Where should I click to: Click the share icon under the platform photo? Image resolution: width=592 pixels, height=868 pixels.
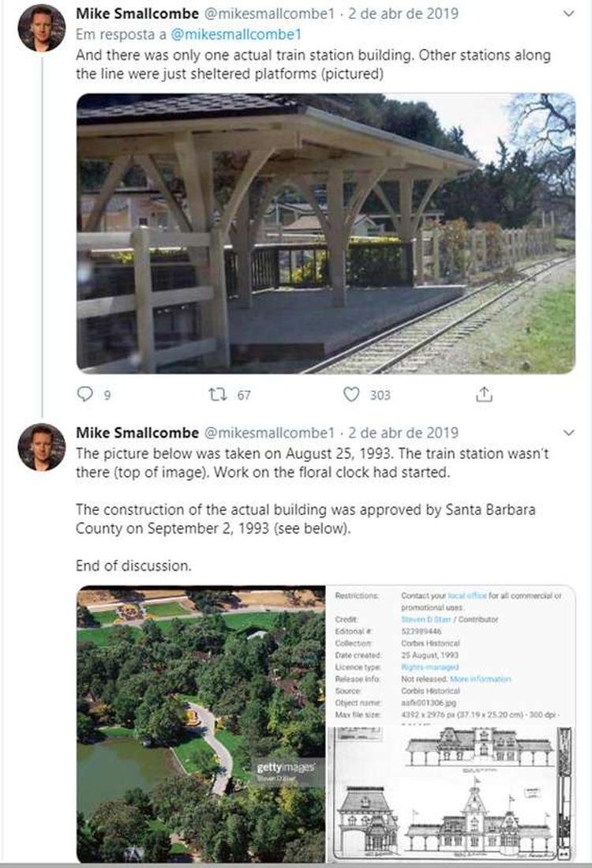[x=485, y=393]
